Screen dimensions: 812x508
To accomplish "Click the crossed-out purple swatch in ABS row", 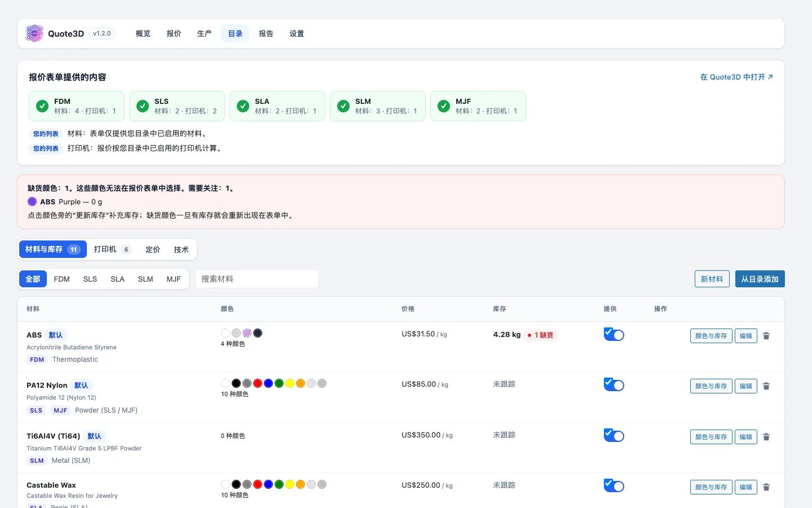I will point(247,333).
